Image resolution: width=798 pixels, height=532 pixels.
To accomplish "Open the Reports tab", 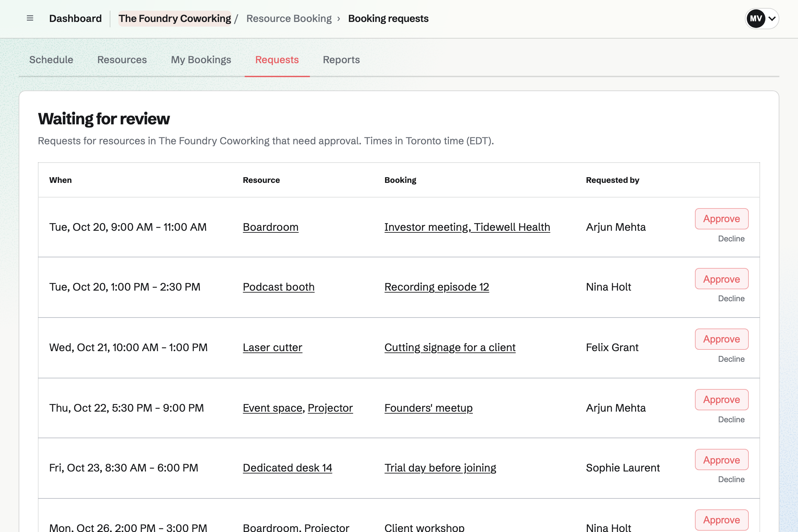I will point(341,60).
